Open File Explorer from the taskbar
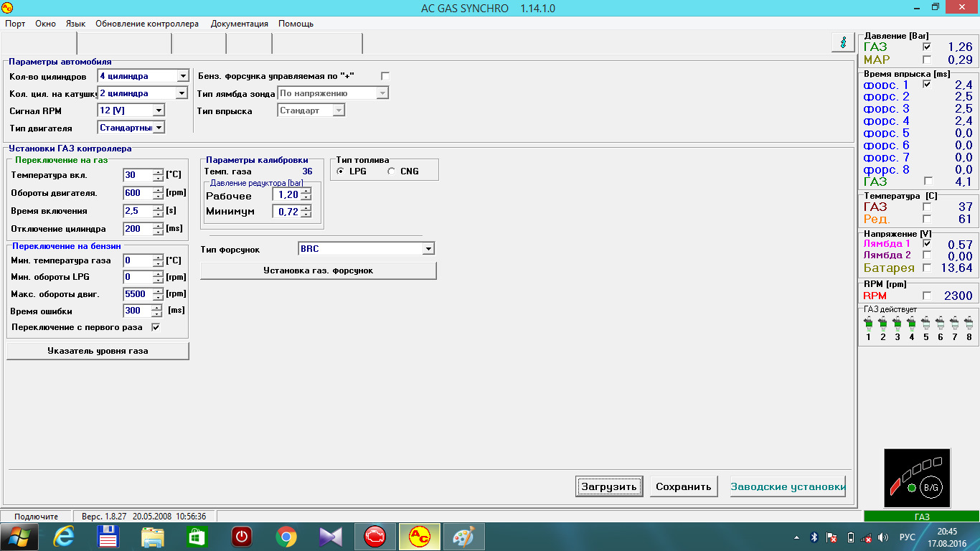This screenshot has width=980, height=551. coord(153,537)
